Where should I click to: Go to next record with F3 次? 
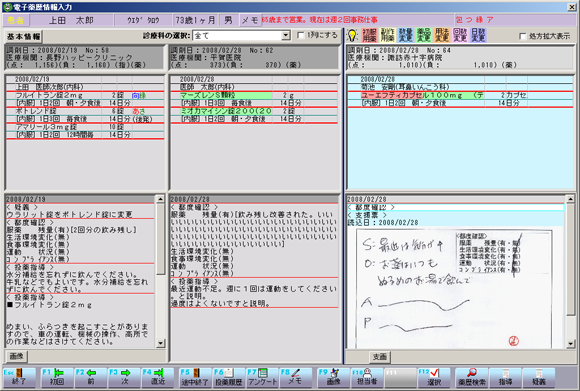pos(124,377)
